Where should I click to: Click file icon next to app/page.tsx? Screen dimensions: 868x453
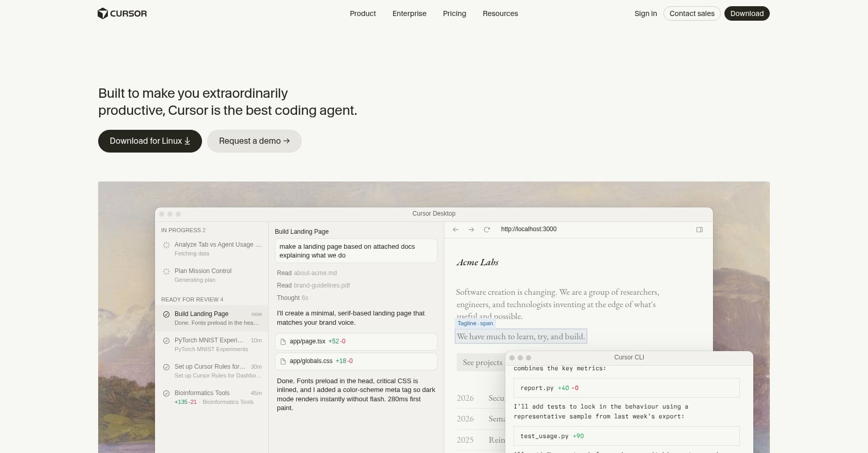pyautogui.click(x=283, y=342)
